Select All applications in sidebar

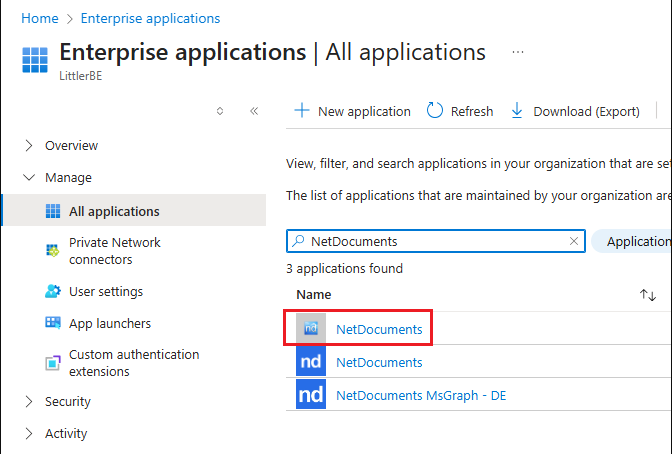134,210
